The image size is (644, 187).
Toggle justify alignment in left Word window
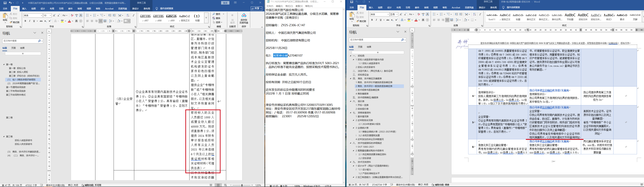pos(100,21)
